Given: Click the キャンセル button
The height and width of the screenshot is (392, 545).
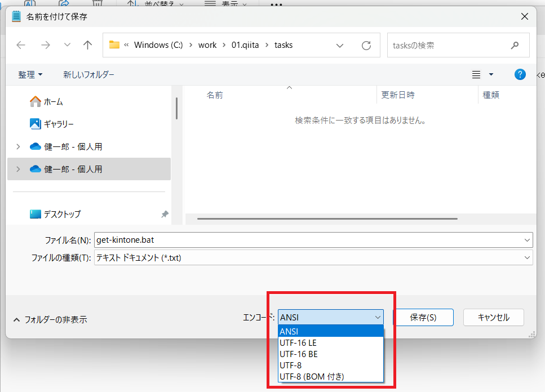Looking at the screenshot, I should pyautogui.click(x=493, y=317).
